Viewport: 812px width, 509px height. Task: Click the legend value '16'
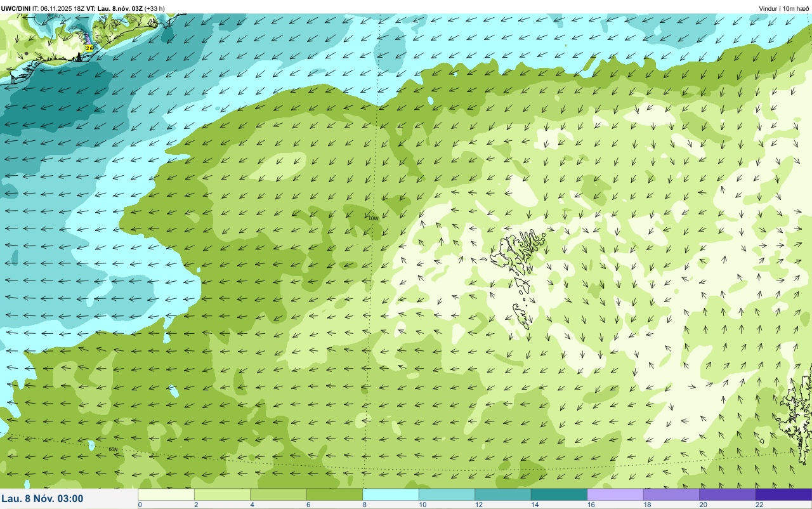point(591,505)
